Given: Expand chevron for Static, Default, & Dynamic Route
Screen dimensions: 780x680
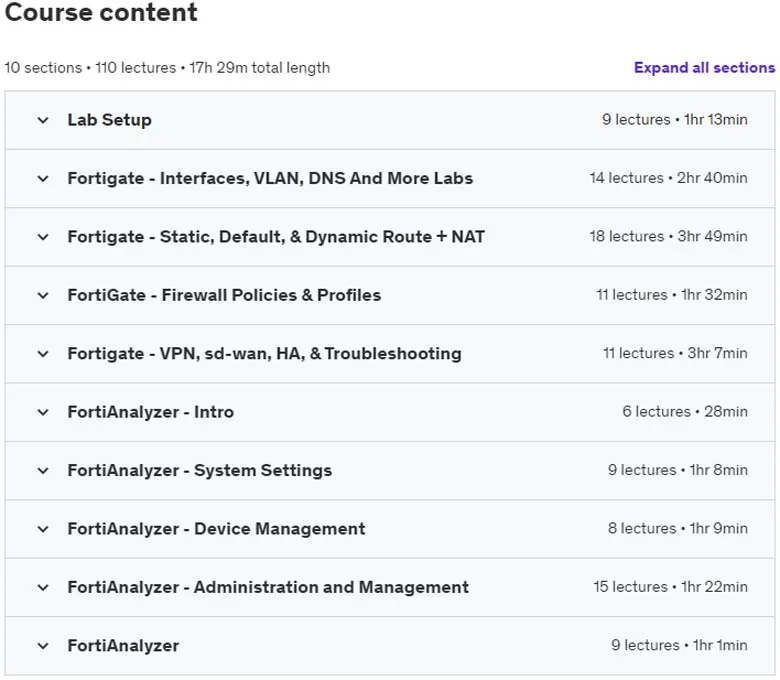Looking at the screenshot, I should click(43, 237).
